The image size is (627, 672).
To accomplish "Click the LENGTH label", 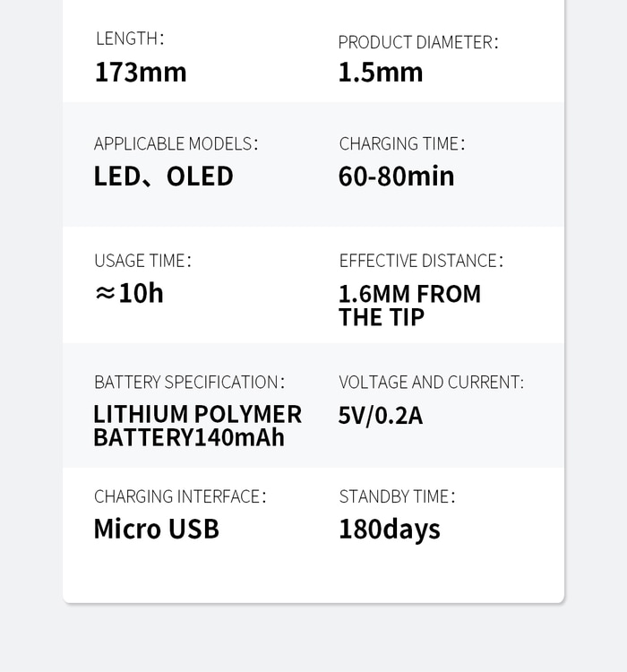I will (129, 39).
